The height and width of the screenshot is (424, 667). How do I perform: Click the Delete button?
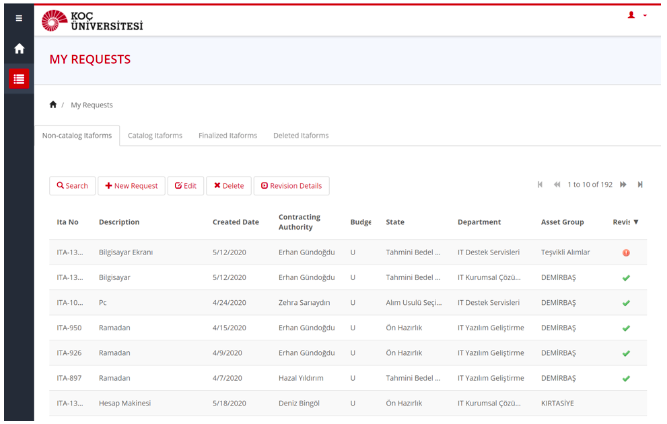tap(228, 186)
